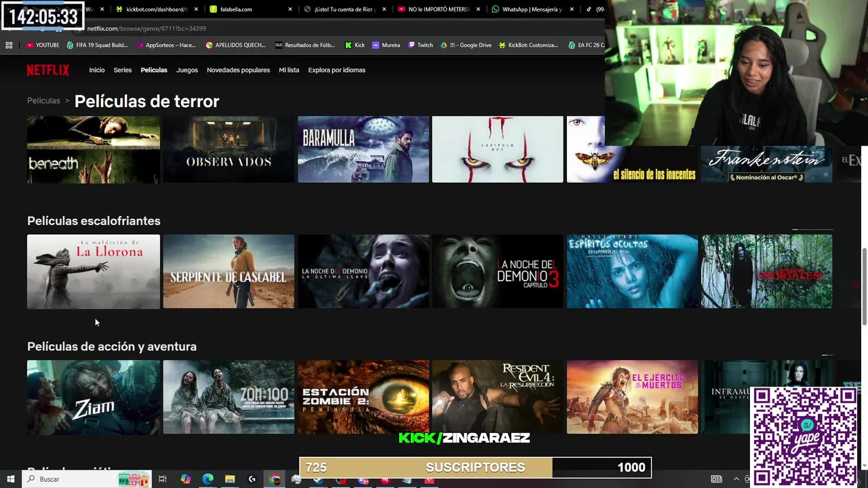Open El ejército de los muertos thumbnail
Image resolution: width=868 pixels, height=488 pixels.
[x=632, y=396]
